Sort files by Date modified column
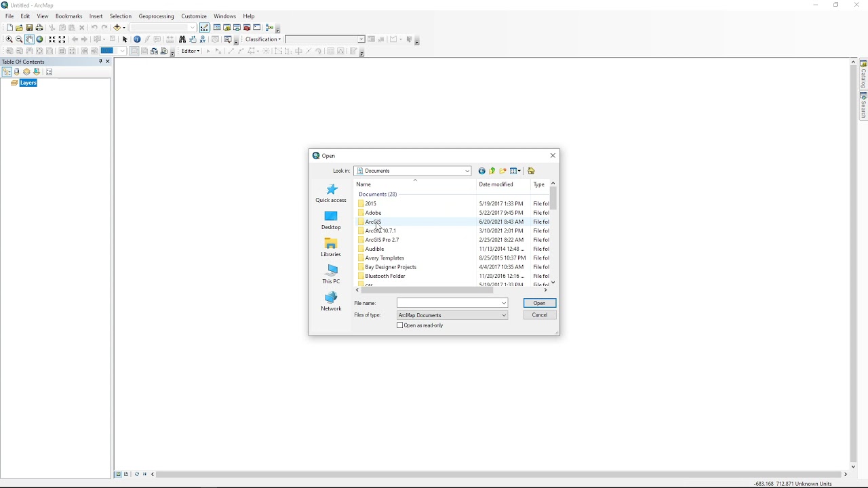The width and height of the screenshot is (868, 488). pos(496,184)
